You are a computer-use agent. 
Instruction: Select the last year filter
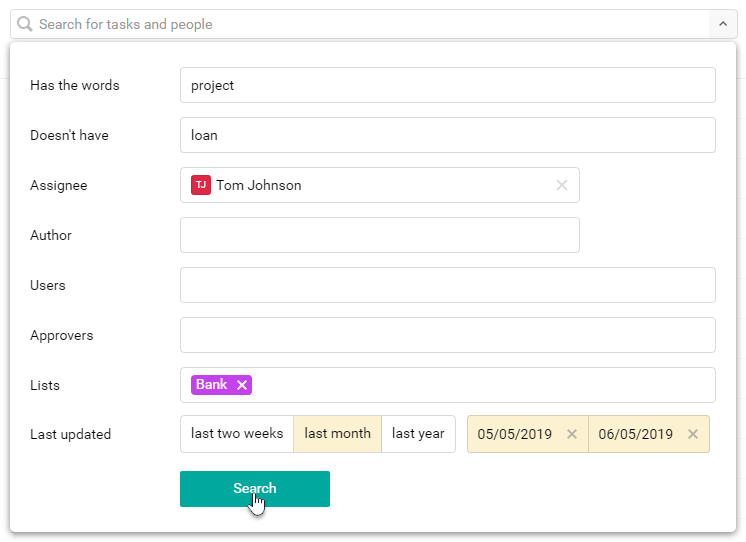point(418,434)
